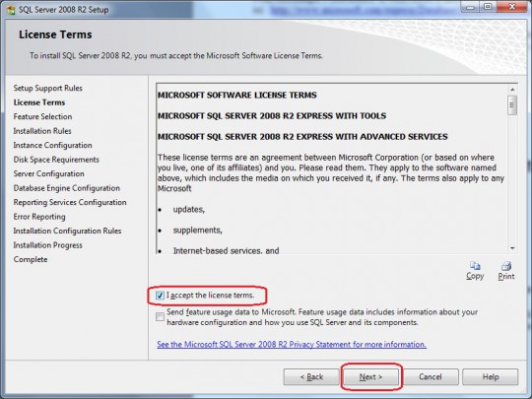Click the MICROSOFT SOFTWARE LICENSE TERMS heading

click(x=237, y=95)
